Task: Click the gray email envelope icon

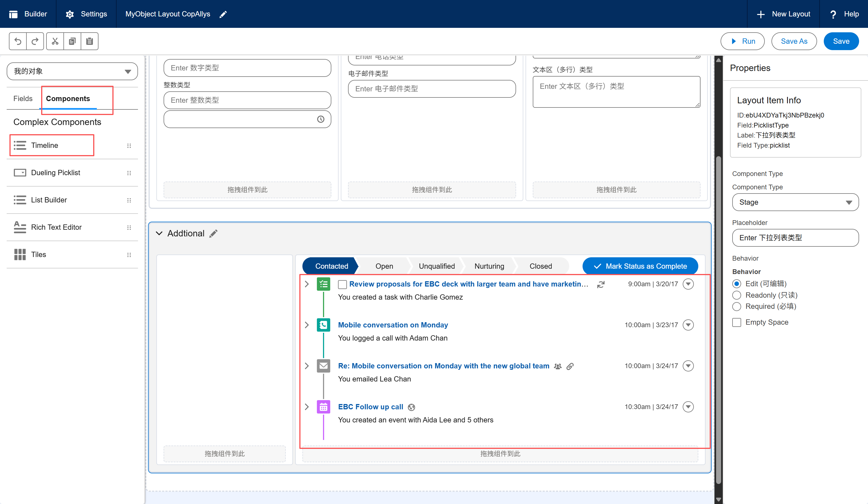Action: coord(324,366)
